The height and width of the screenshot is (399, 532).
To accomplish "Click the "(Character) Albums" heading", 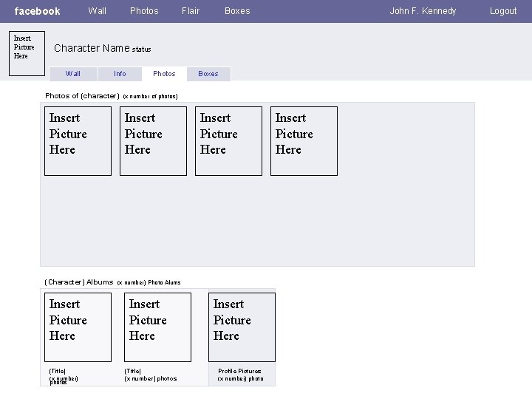I will pos(79,282).
